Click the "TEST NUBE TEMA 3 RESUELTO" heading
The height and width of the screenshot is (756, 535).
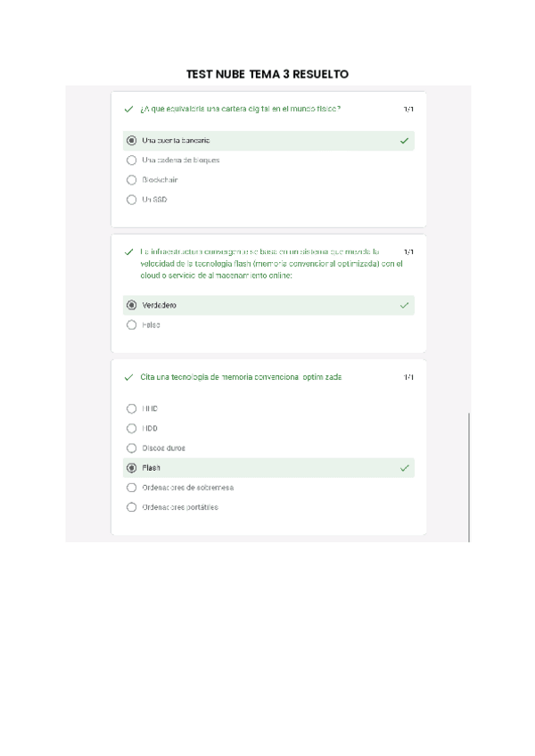pos(267,74)
